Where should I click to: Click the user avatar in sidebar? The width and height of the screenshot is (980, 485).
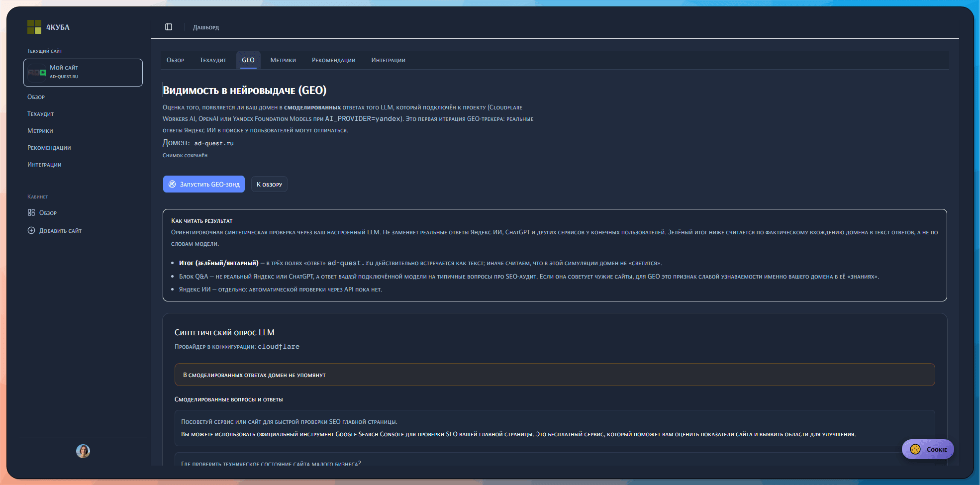[83, 451]
